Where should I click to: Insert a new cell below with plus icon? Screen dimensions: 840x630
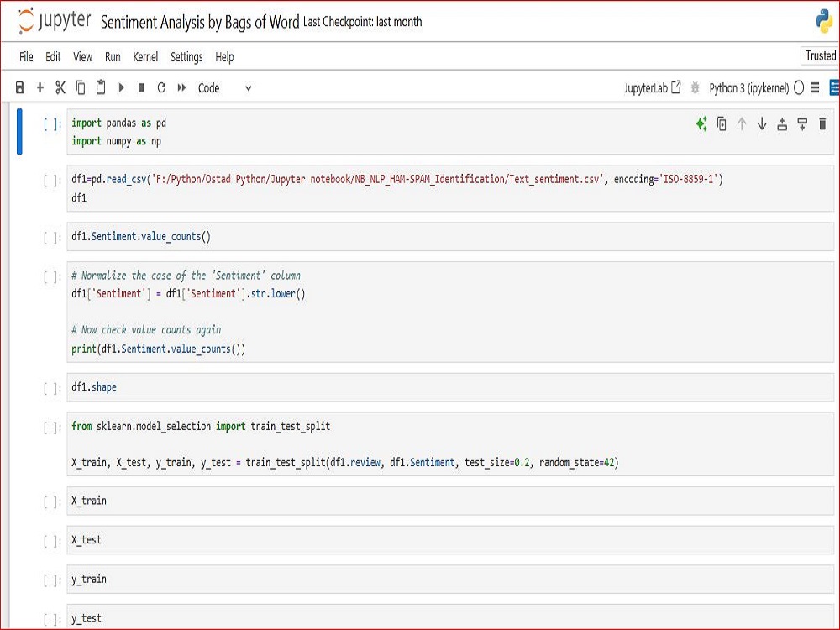(40, 87)
